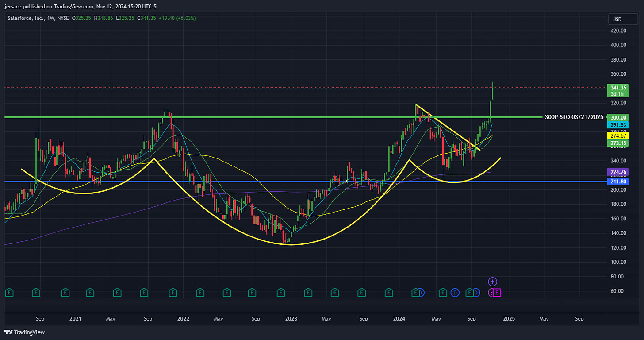Image resolution: width=644 pixels, height=340 pixels.
Task: Select E earnings marker just after May 2021
Action: (117, 292)
